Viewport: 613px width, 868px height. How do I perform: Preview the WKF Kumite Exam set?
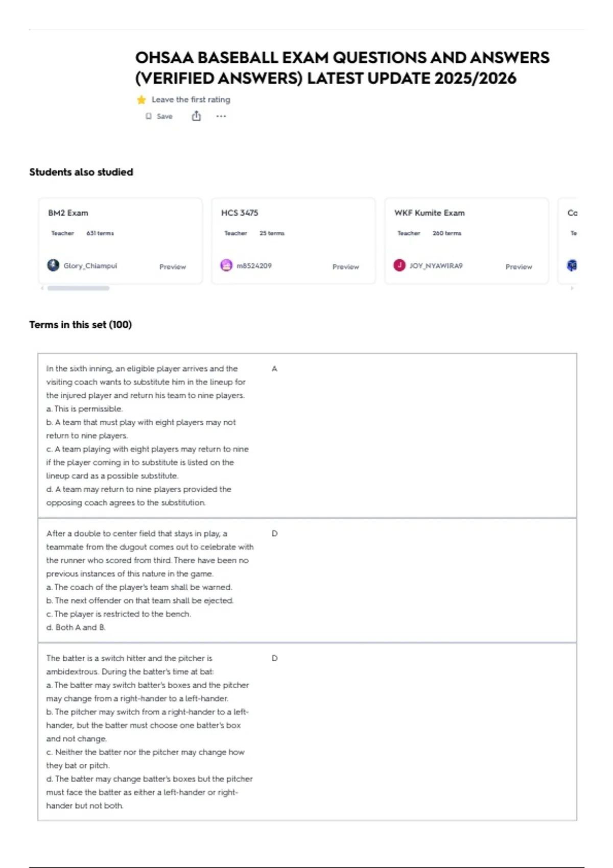point(518,267)
